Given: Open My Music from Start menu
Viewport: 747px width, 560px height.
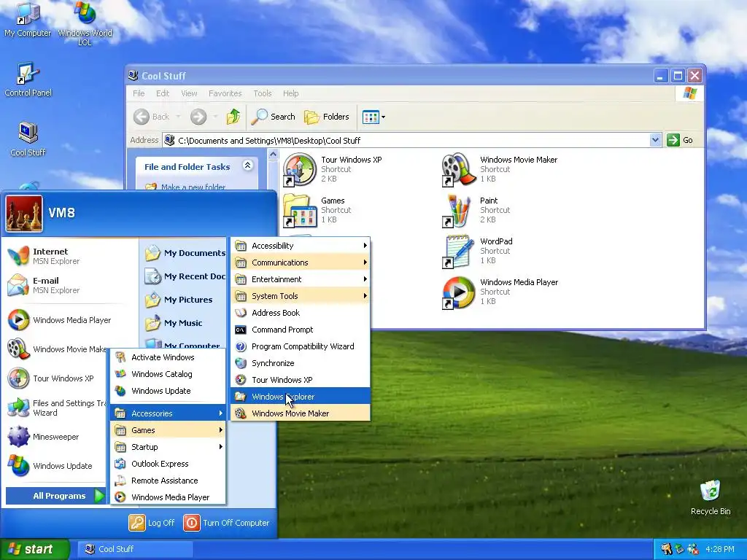Looking at the screenshot, I should 174,323.
